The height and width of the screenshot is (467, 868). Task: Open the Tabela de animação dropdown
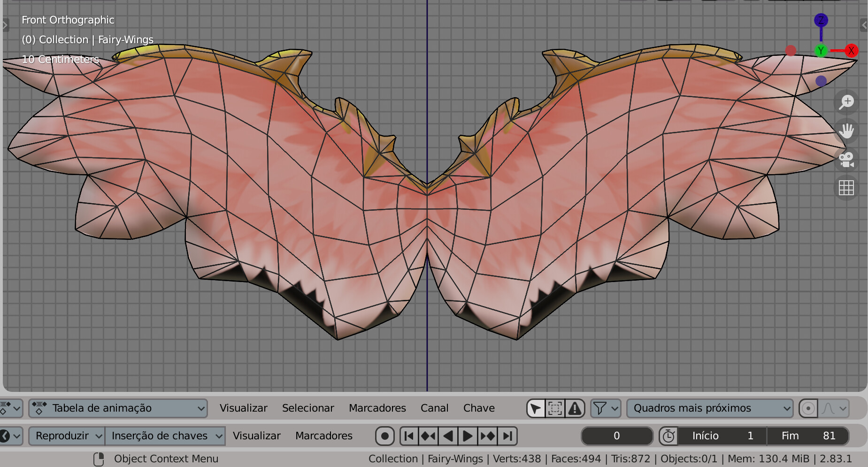pos(118,408)
